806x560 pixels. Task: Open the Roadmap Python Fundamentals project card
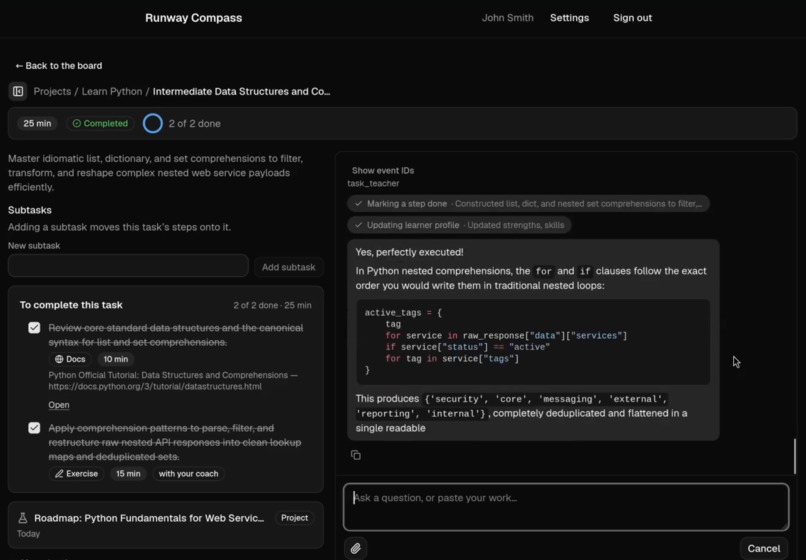point(166,525)
